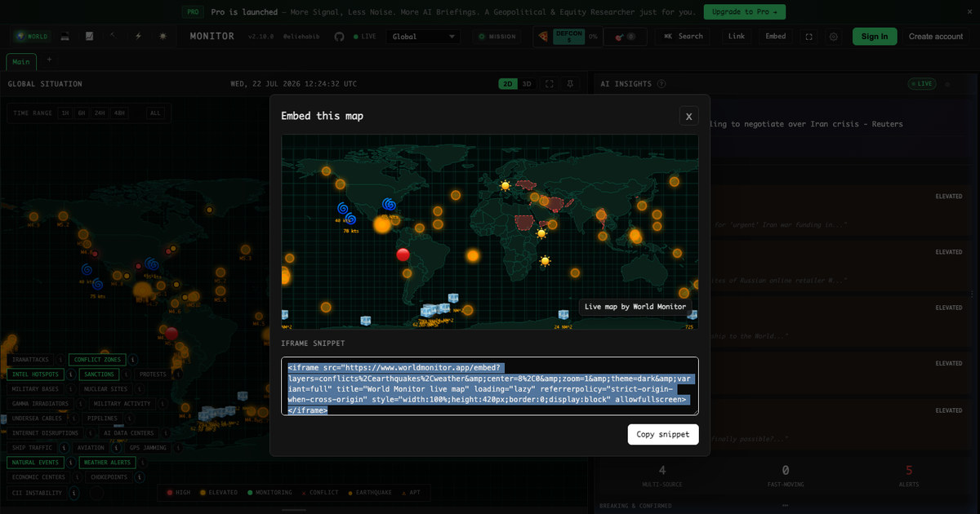Toggle the AI Data Centers layer
Image resolution: width=980 pixels, height=514 pixels.
coord(129,433)
